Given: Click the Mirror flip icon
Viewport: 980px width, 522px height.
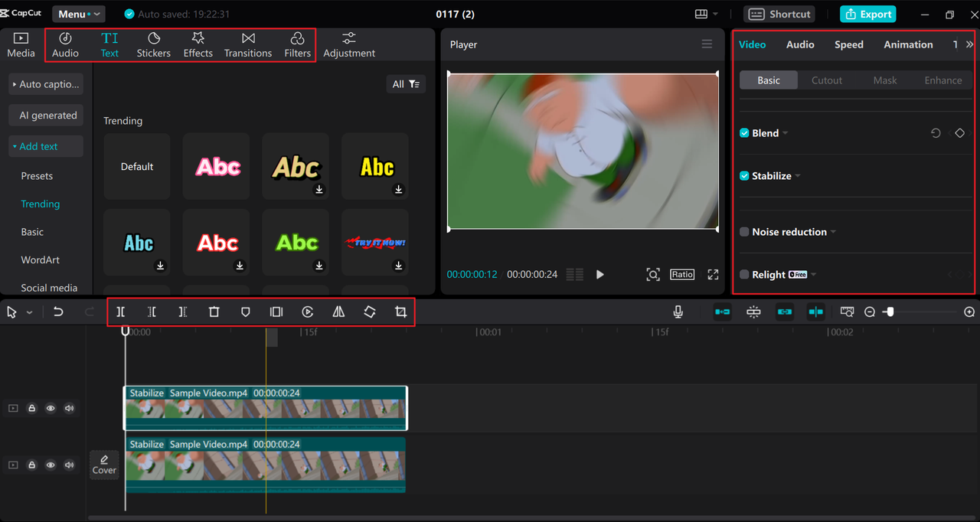Looking at the screenshot, I should pos(338,312).
